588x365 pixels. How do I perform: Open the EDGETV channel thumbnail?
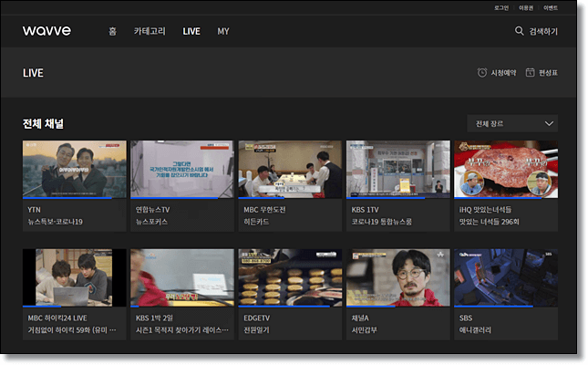click(290, 277)
